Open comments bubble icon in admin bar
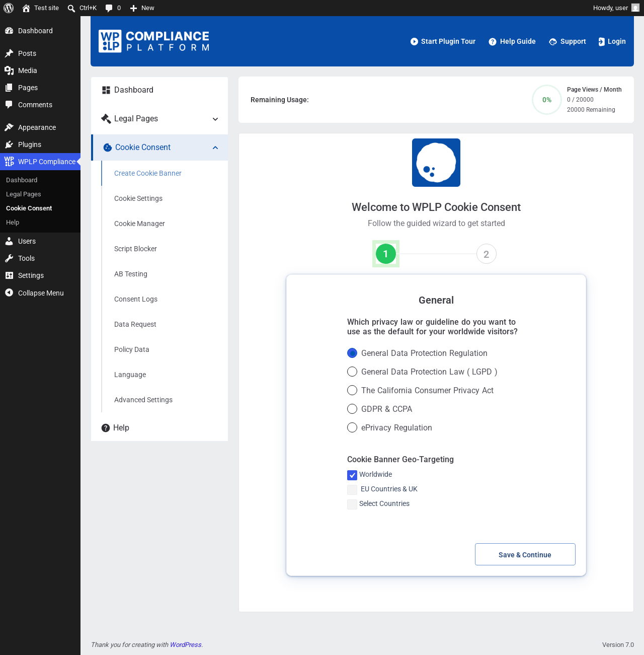 109,8
